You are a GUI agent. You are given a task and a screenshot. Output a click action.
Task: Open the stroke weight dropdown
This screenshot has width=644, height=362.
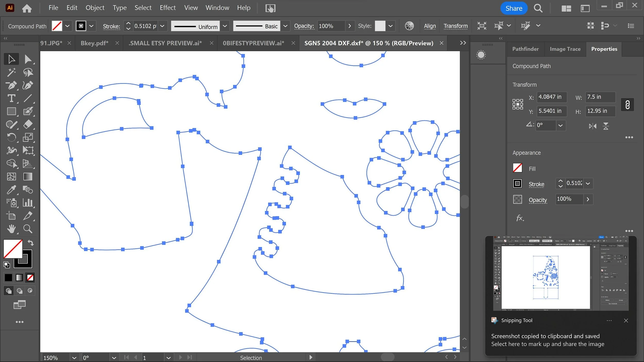tap(162, 26)
